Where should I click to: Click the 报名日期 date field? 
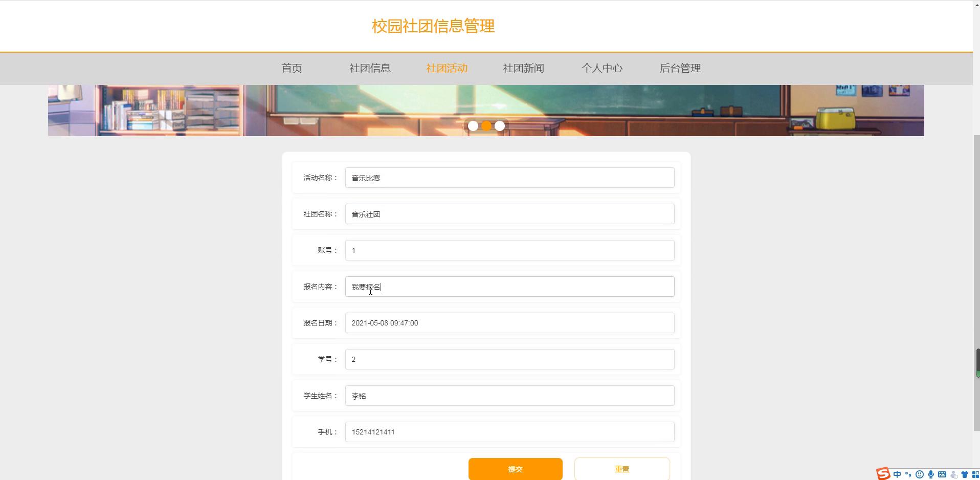(x=509, y=323)
